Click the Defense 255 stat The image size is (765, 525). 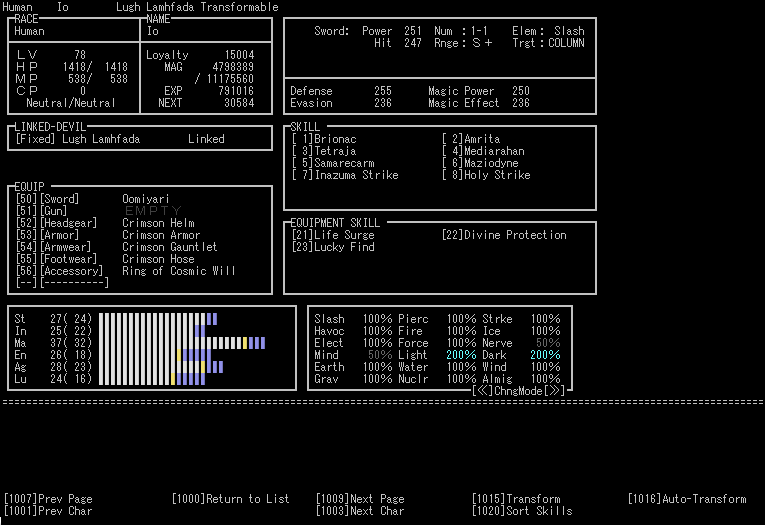point(341,91)
